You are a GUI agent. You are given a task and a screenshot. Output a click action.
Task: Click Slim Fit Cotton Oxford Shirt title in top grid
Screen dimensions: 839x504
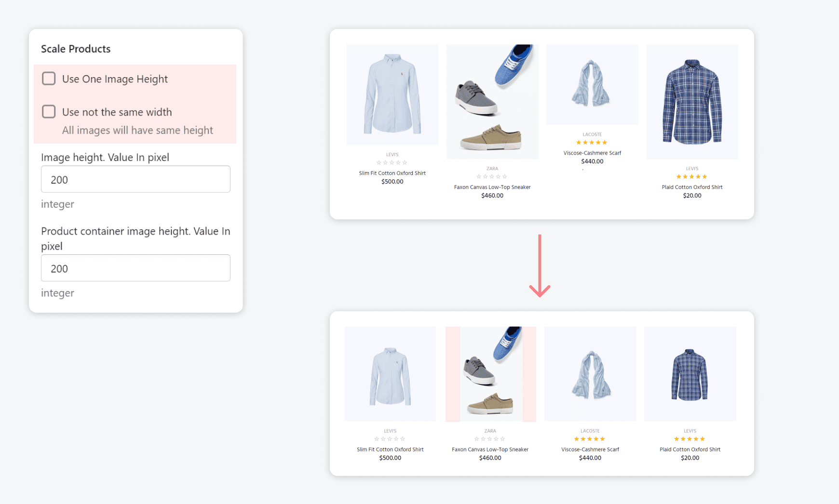tap(392, 173)
